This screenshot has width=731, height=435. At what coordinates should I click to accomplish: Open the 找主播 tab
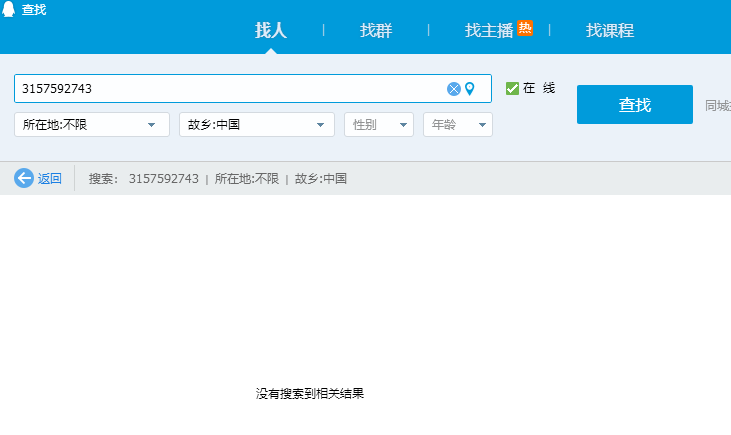(x=488, y=30)
